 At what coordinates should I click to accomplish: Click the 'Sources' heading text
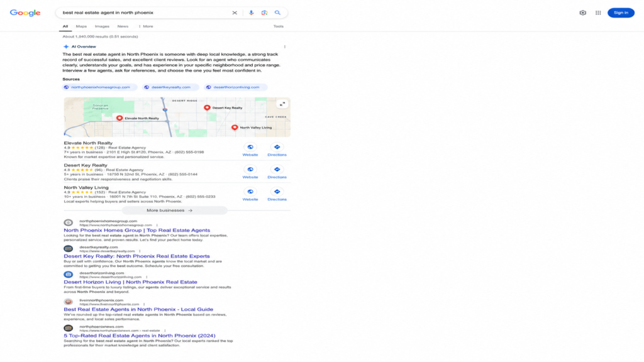click(x=71, y=79)
